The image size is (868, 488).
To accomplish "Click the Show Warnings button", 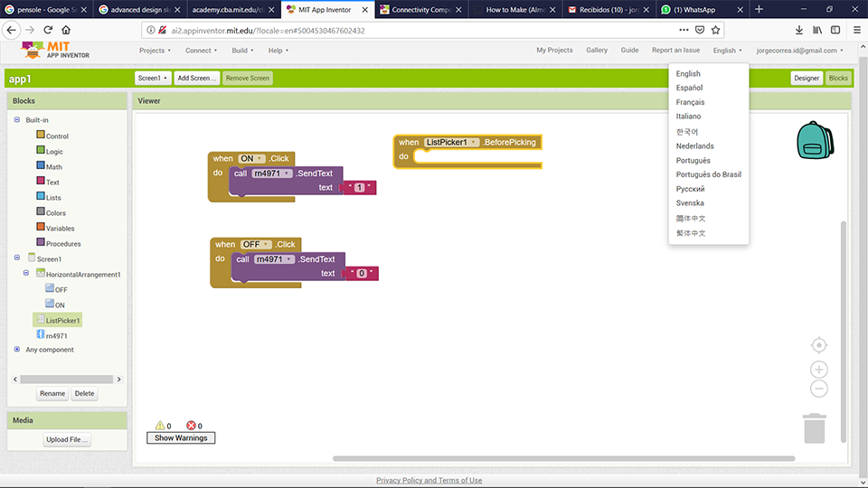I will tap(181, 437).
